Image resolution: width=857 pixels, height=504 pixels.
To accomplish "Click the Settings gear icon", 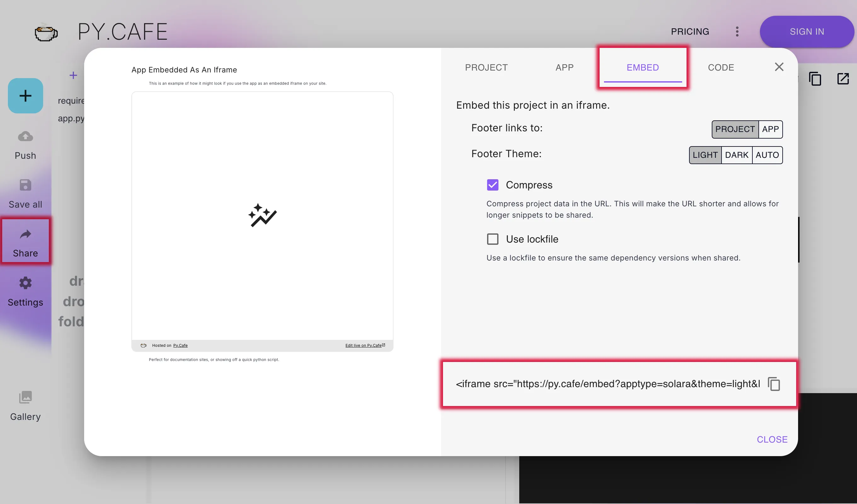I will tap(25, 283).
